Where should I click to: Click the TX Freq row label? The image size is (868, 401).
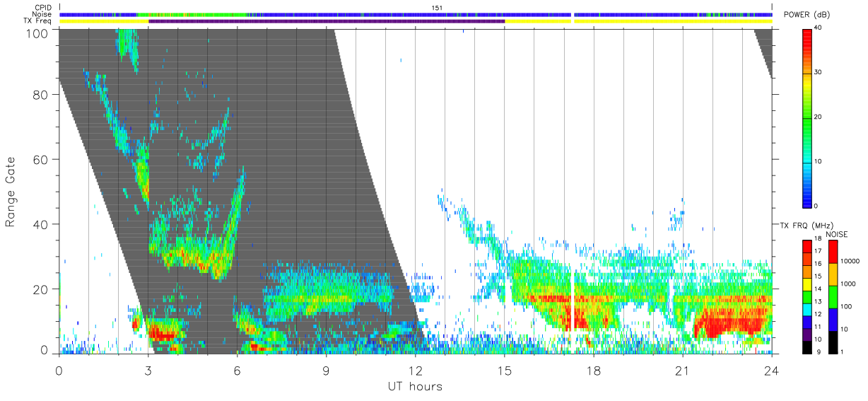point(38,21)
